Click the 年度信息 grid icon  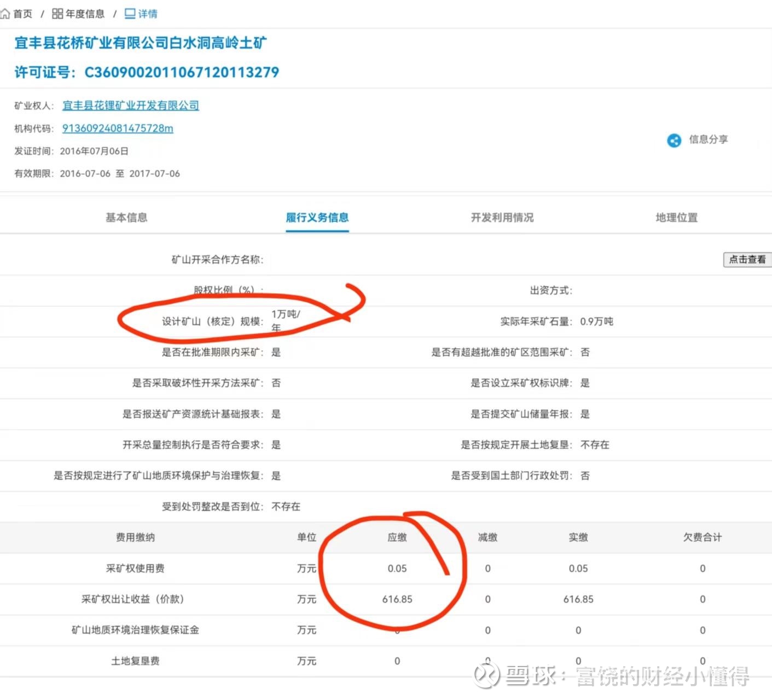click(x=57, y=14)
